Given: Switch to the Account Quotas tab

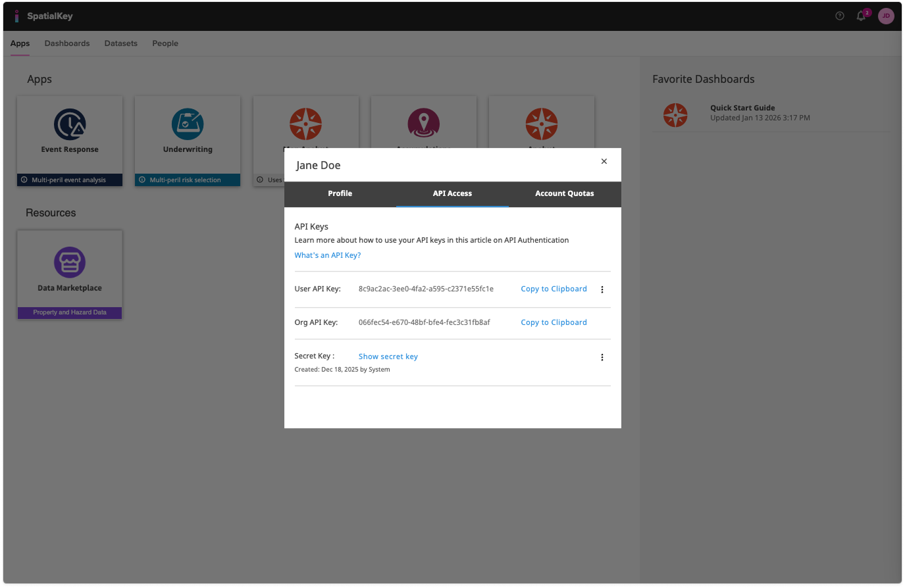Looking at the screenshot, I should 564,193.
